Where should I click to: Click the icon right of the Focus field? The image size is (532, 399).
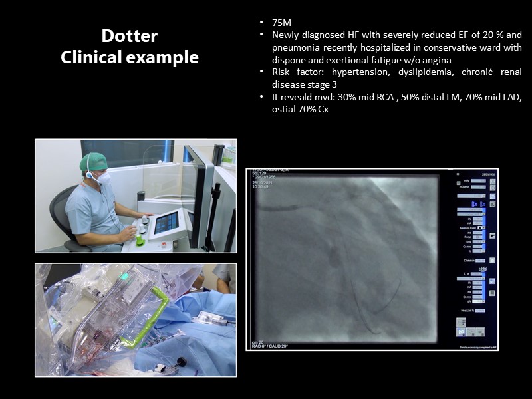tap(492, 237)
